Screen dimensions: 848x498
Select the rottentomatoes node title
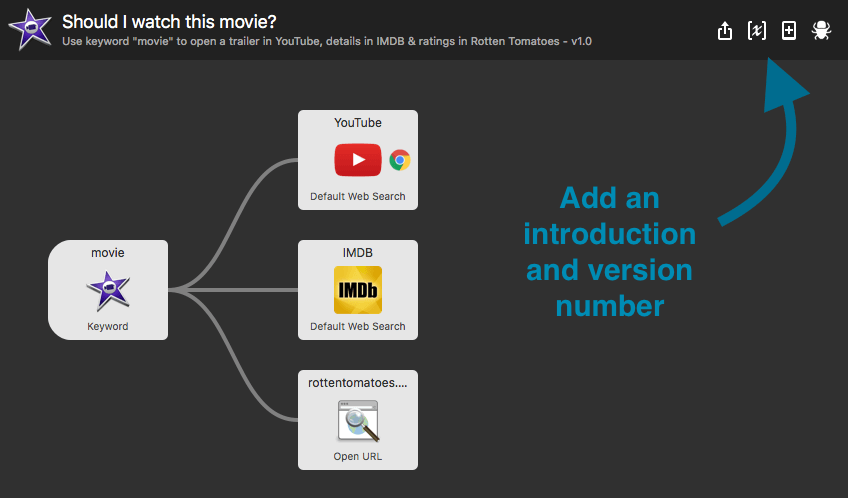(x=358, y=383)
